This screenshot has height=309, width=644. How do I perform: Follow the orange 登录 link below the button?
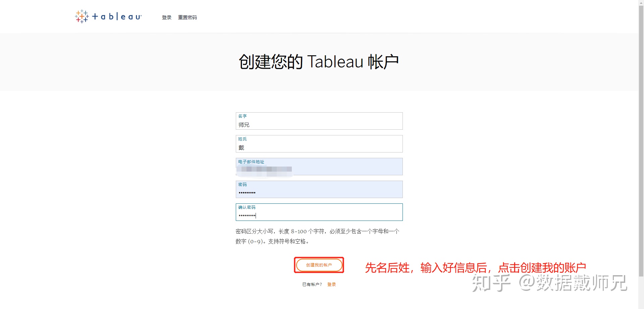click(x=331, y=285)
